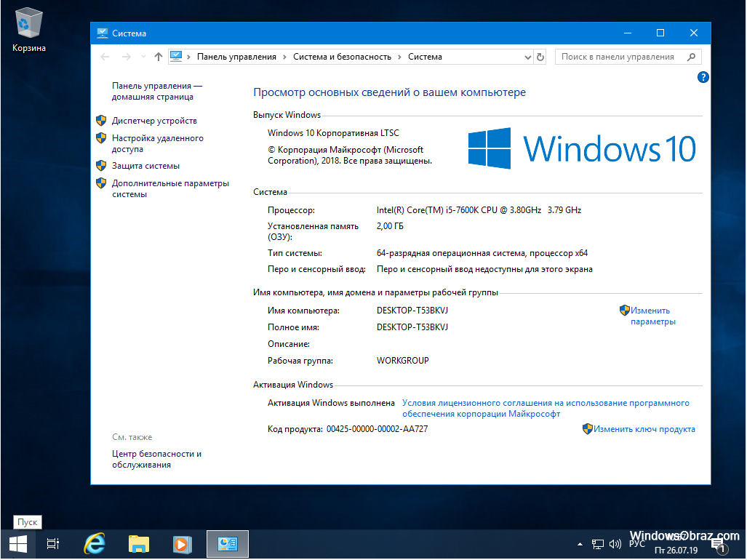Open Task View on the taskbar
This screenshot has height=560, width=747.
coord(53,544)
